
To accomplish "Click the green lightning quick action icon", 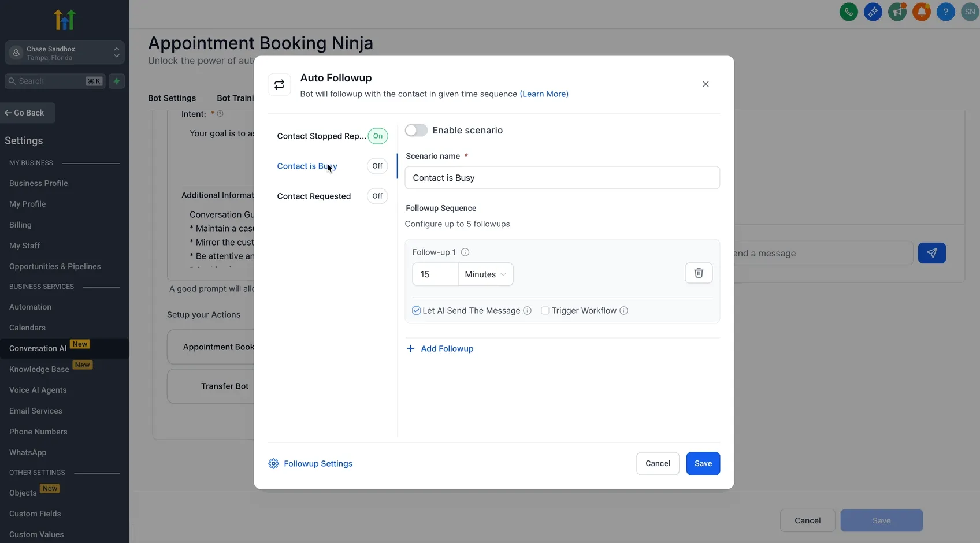I will tap(117, 81).
